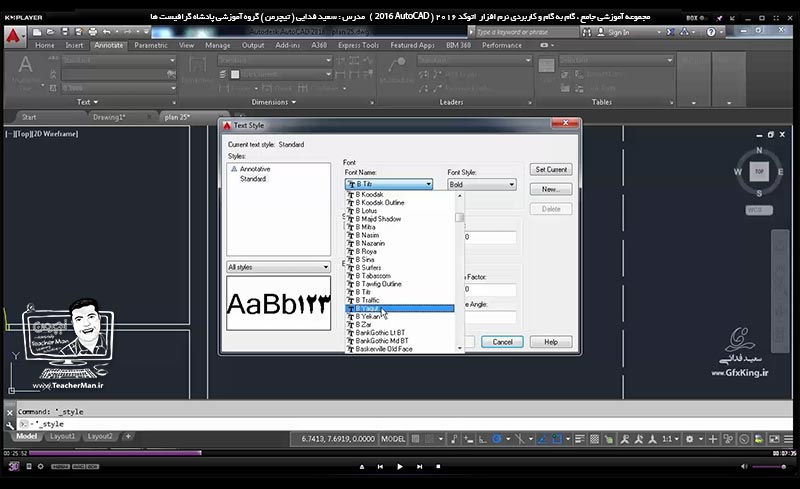The height and width of the screenshot is (489, 800).
Task: Open the All styles filter dropdown
Action: 278,267
